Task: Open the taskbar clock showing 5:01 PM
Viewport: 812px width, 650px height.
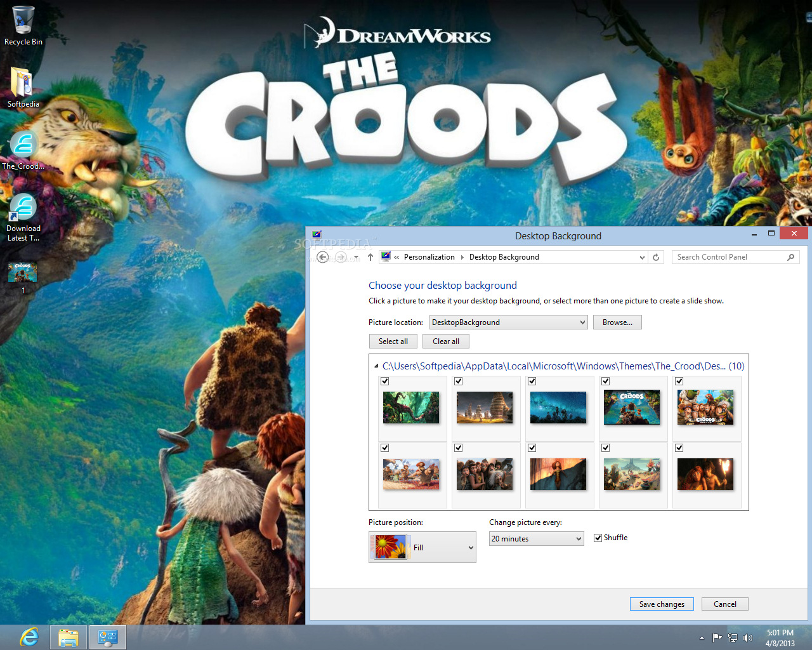Action: (x=780, y=638)
